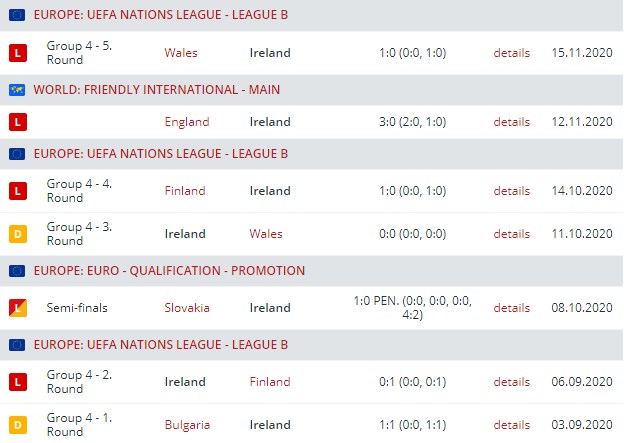Open details for Wales vs Ireland 15.11.2020
The width and height of the screenshot is (624, 443).
[x=511, y=53]
